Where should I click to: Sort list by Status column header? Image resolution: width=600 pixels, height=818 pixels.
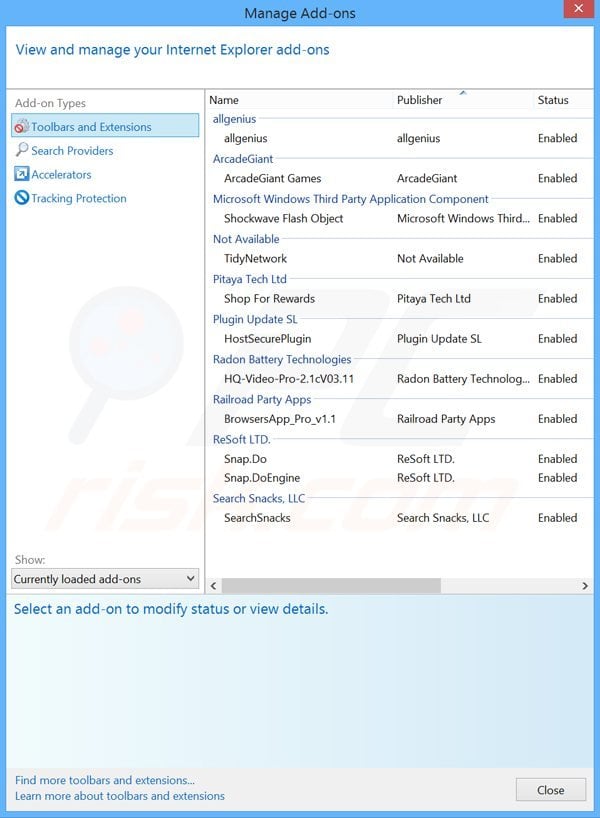tap(563, 100)
